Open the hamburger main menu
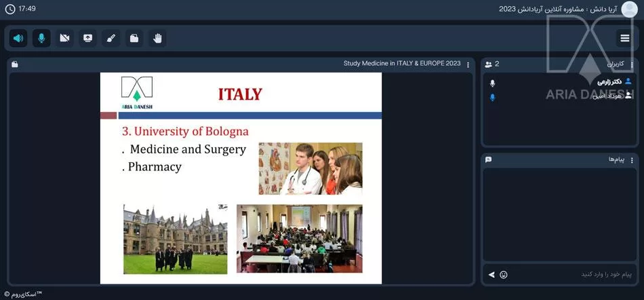This screenshot has height=300, width=644. coord(625,38)
